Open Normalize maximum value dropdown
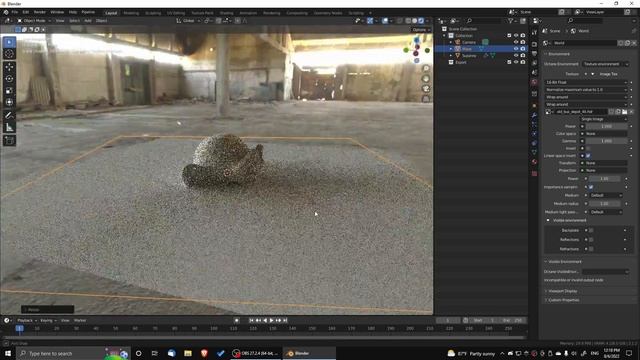 pyautogui.click(x=586, y=89)
